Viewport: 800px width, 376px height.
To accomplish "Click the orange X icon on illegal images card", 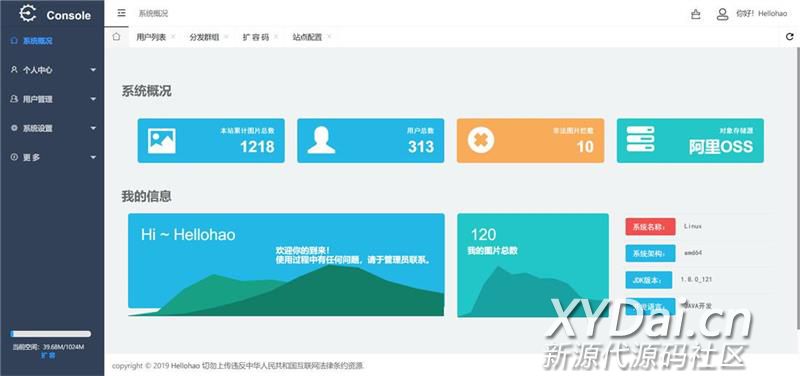I will coord(481,140).
